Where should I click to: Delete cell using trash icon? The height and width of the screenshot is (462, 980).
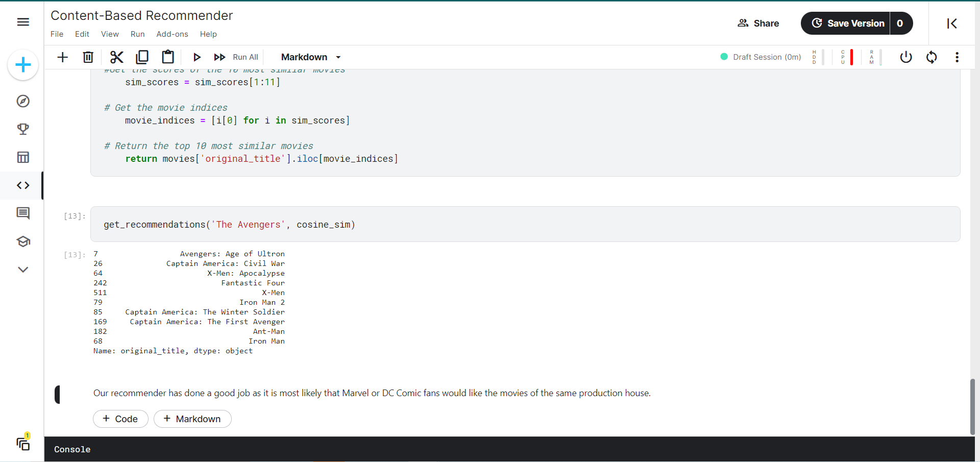88,57
